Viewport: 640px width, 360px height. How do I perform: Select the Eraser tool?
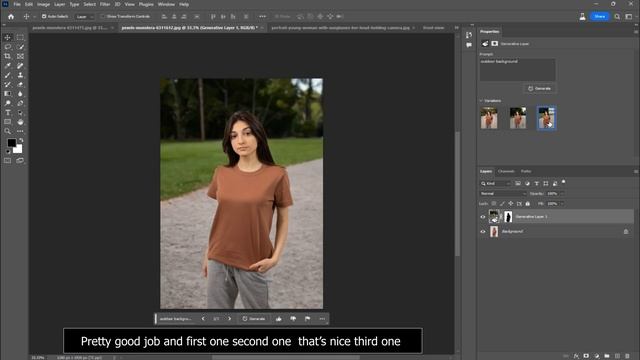[x=20, y=84]
